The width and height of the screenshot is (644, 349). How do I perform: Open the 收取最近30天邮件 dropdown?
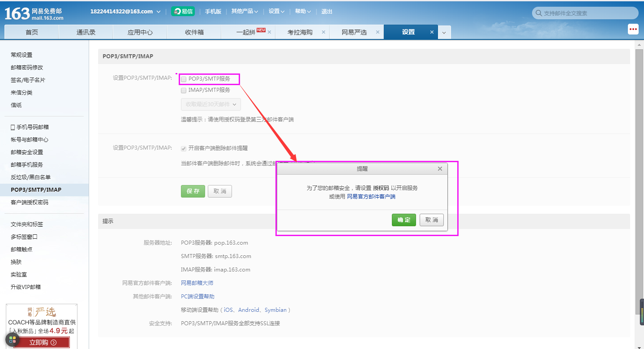pos(210,104)
